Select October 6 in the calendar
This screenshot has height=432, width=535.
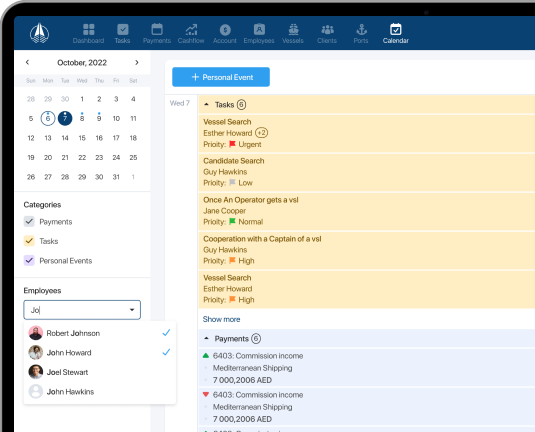point(48,118)
